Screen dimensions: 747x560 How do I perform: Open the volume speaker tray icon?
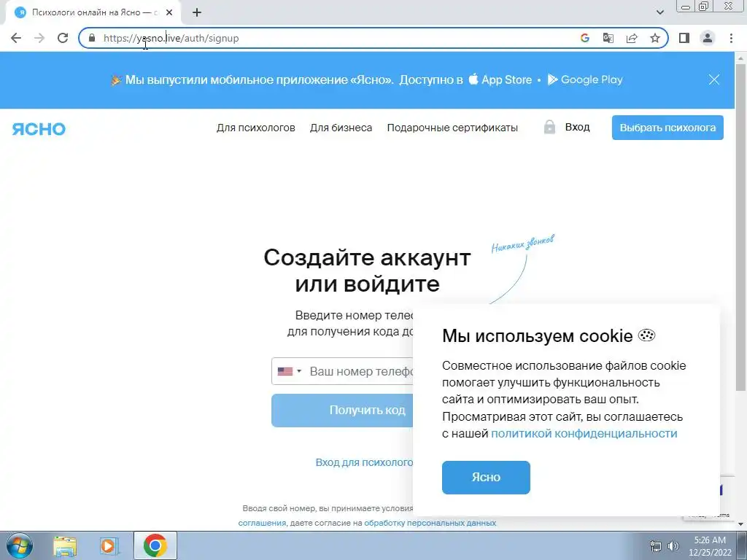[x=673, y=546]
